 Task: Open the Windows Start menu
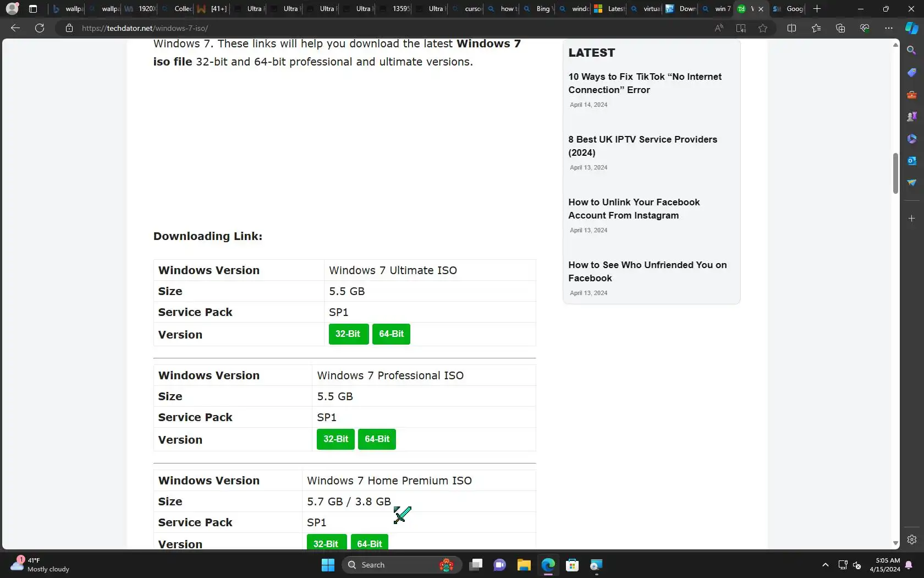pyautogui.click(x=328, y=565)
